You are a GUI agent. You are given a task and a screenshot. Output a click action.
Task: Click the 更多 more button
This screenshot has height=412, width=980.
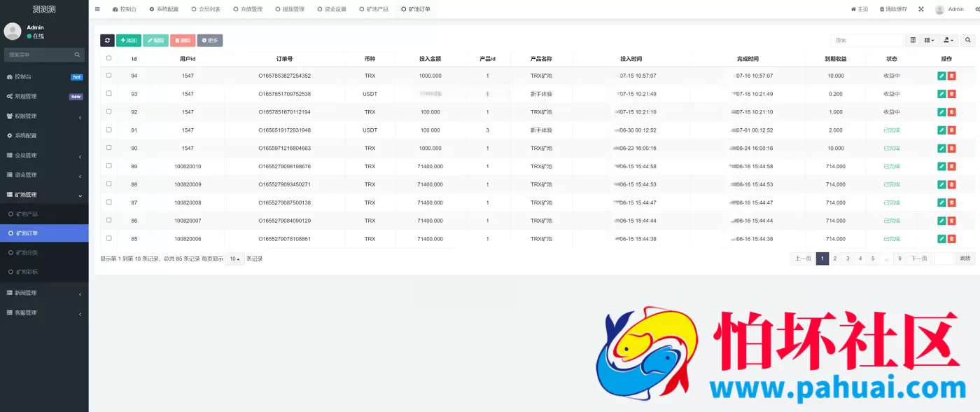click(210, 41)
